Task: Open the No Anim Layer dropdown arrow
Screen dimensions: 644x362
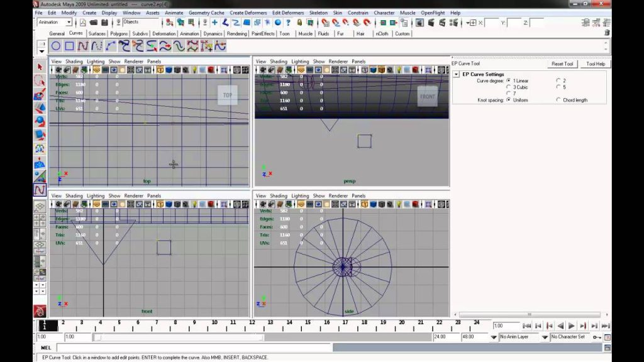Action: click(x=494, y=337)
